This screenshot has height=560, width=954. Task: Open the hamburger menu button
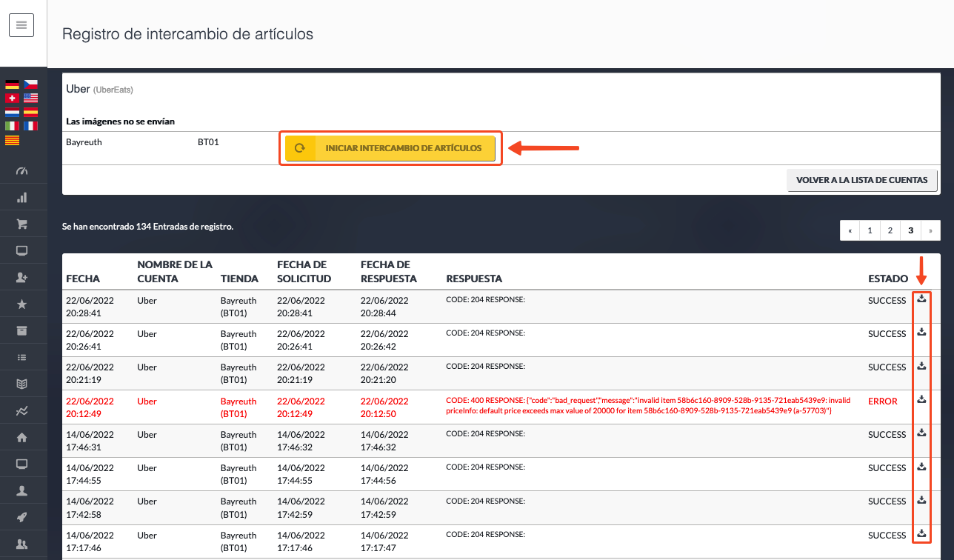click(x=21, y=25)
